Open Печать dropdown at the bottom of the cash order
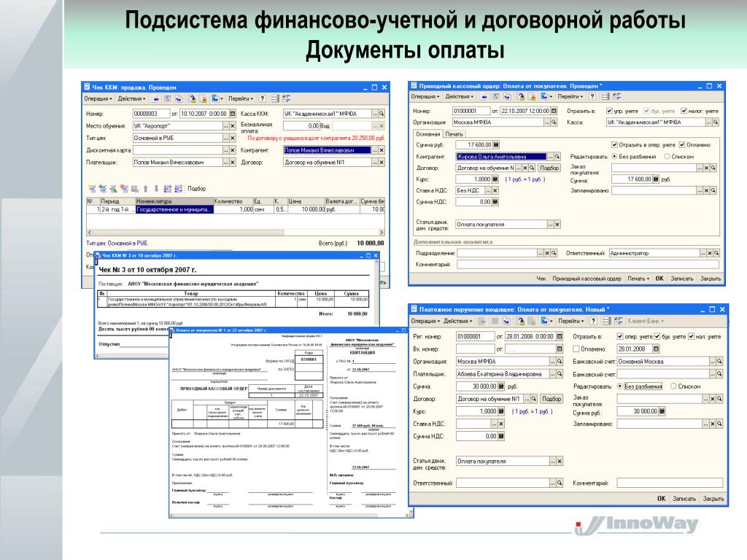Viewport: 747px width, 560px height. [638, 279]
